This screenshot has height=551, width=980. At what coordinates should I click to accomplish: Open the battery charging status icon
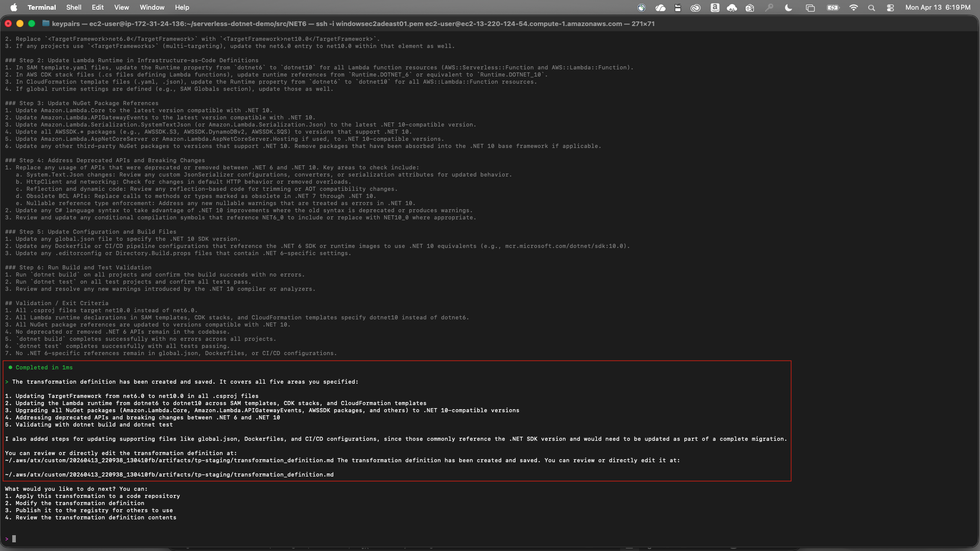point(833,8)
